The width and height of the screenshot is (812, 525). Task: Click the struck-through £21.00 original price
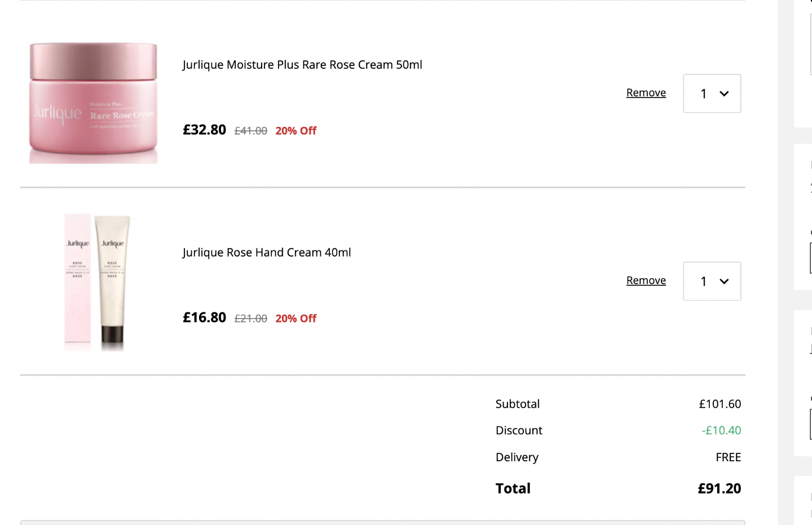251,319
